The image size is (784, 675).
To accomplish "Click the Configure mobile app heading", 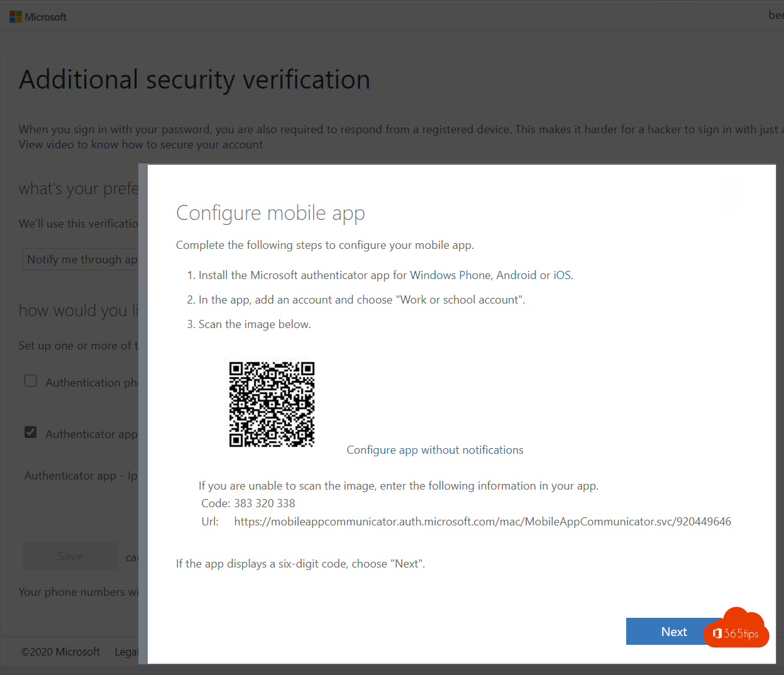I will (x=270, y=213).
